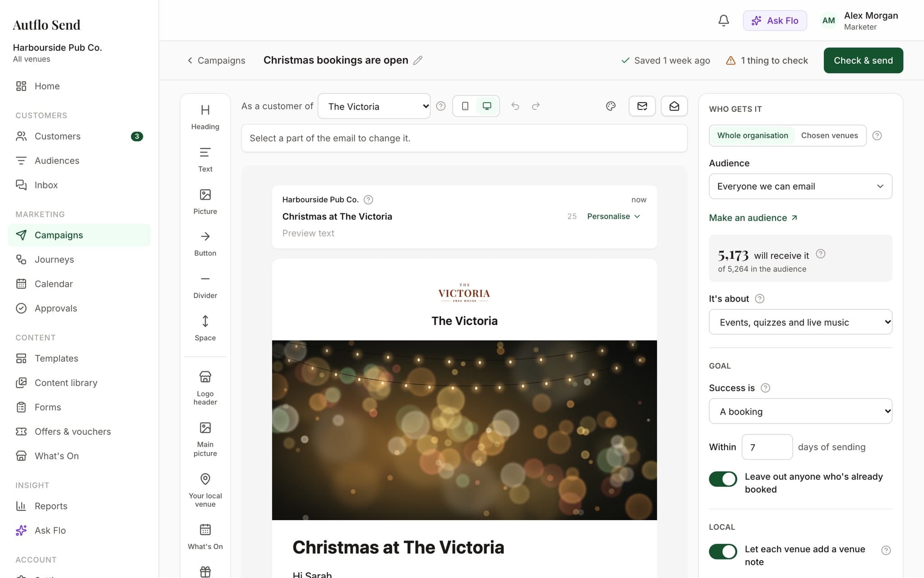Add a Button block
The image size is (924, 578).
(x=205, y=244)
